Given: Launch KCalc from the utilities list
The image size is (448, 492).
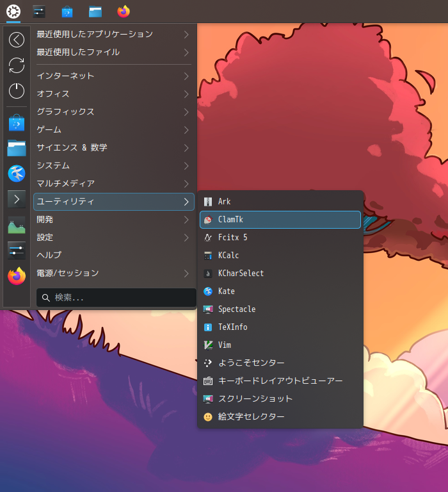Looking at the screenshot, I should click(x=280, y=256).
